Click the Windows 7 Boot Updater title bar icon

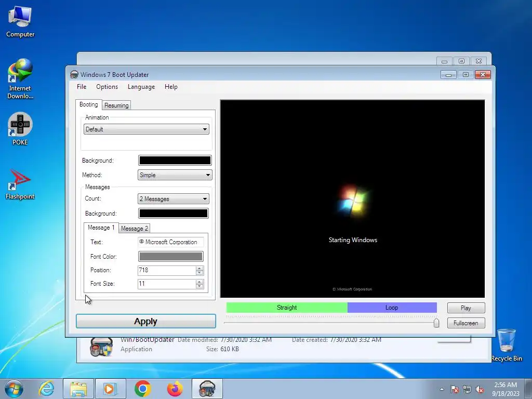[74, 75]
